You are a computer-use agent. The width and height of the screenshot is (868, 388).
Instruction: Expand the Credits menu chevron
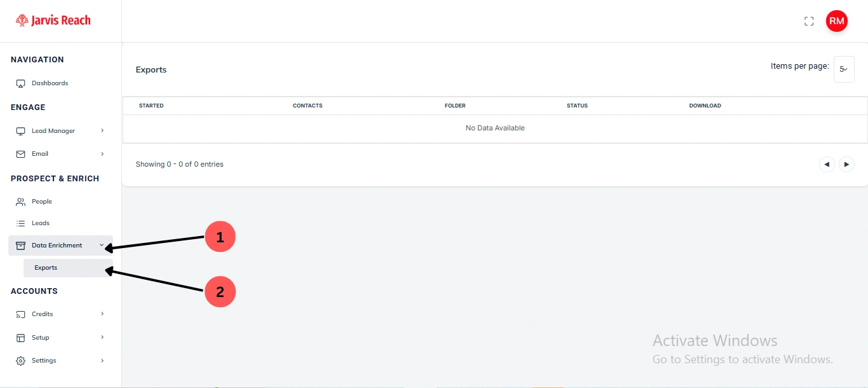tap(102, 314)
